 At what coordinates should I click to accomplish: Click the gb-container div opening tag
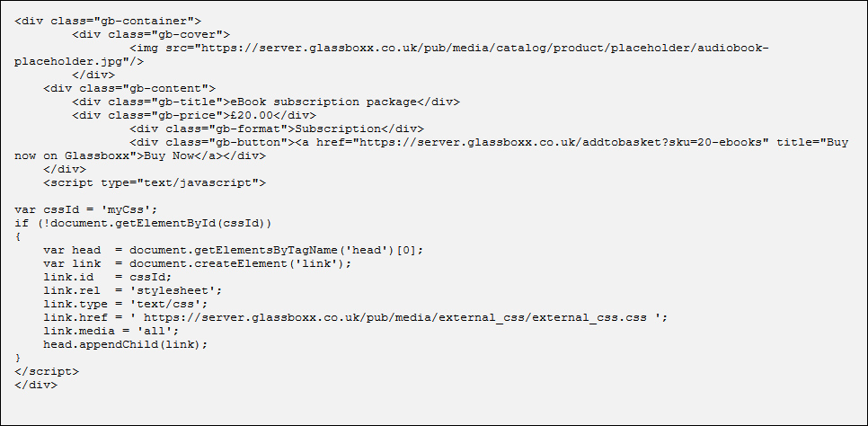[x=108, y=20]
